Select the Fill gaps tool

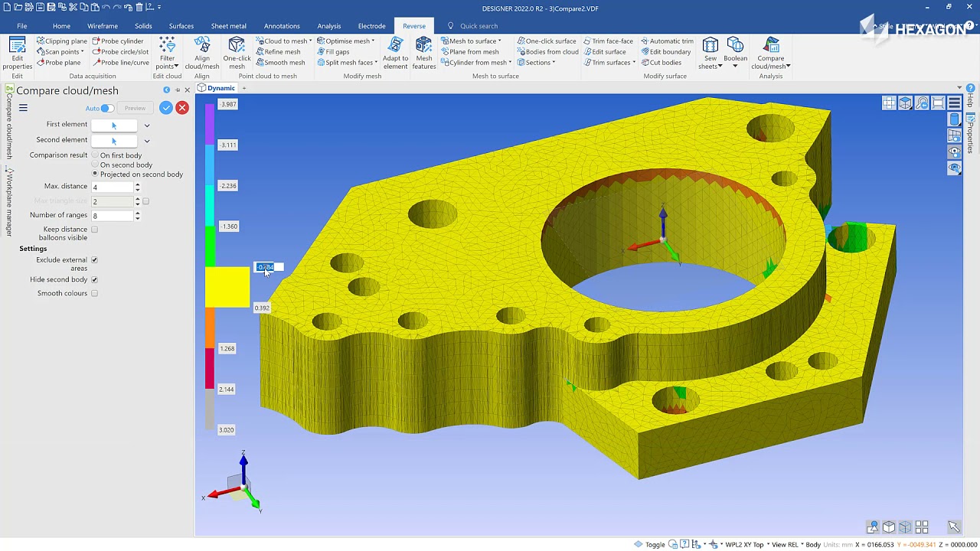(333, 52)
